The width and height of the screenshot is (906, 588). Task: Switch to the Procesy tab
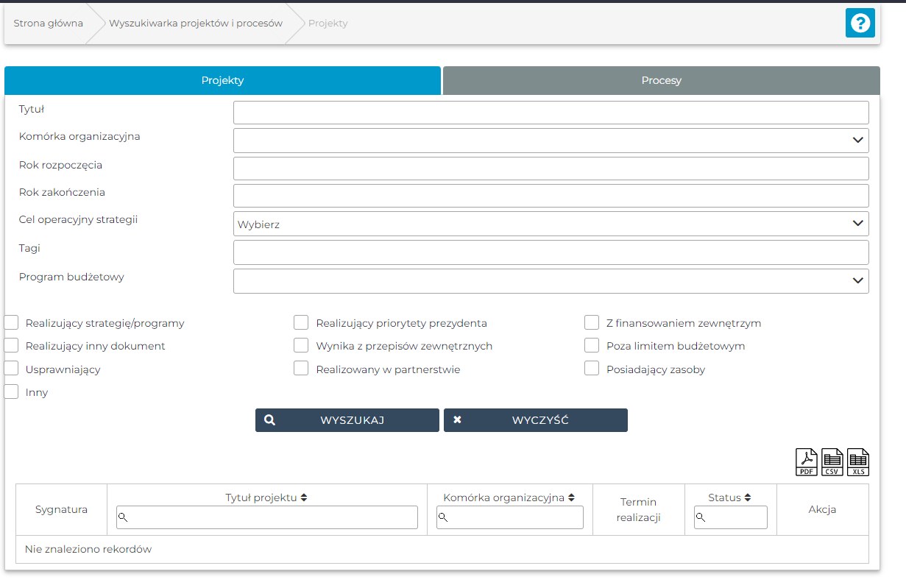(x=661, y=81)
